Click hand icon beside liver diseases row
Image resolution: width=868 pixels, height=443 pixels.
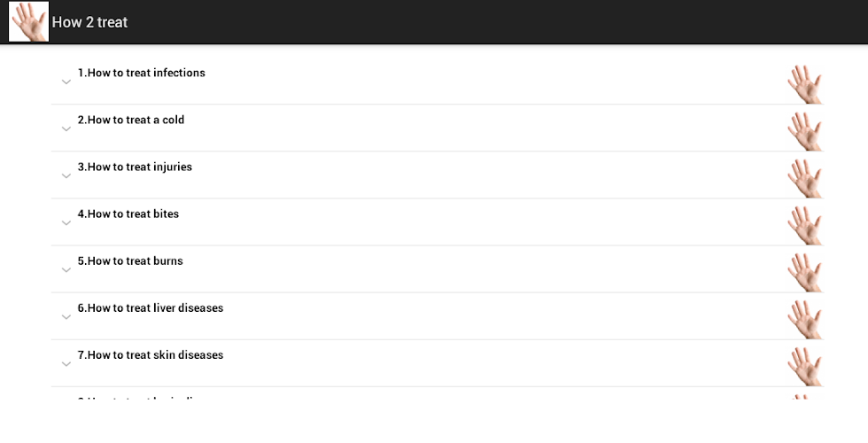805,320
